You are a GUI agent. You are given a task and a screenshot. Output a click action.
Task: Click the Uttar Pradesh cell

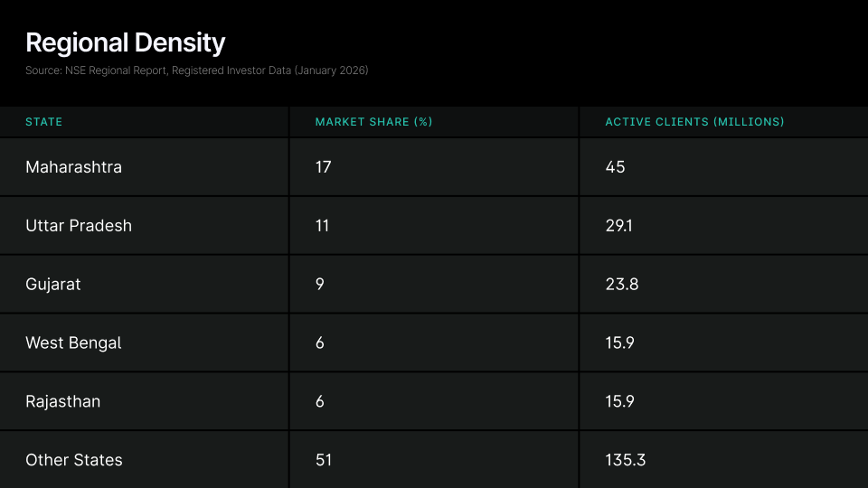point(79,226)
